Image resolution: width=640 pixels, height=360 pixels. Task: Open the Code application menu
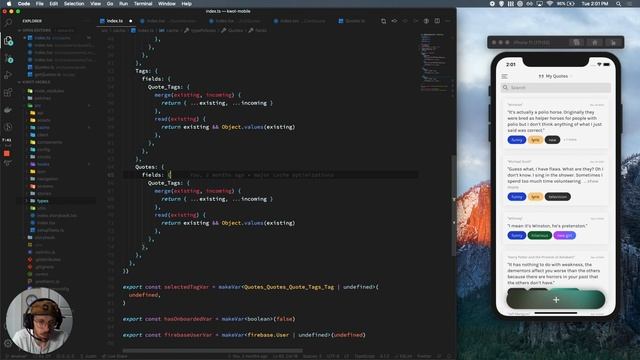click(x=24, y=4)
